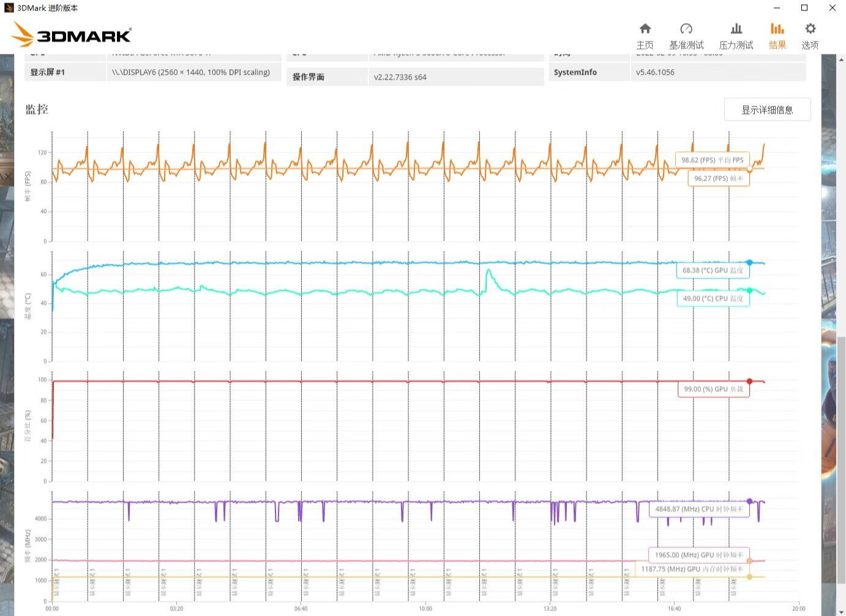Click the 49.00 °C CPU temperature label

(x=713, y=299)
